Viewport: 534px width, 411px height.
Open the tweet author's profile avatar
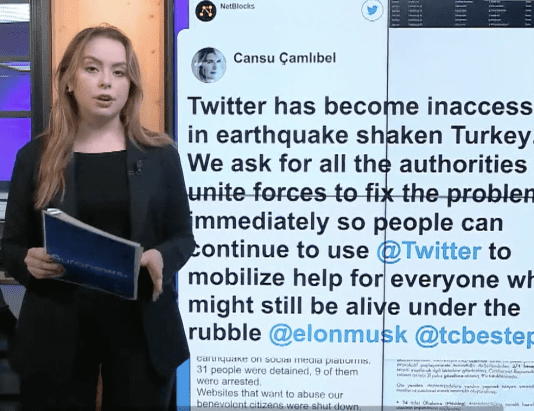click(209, 65)
